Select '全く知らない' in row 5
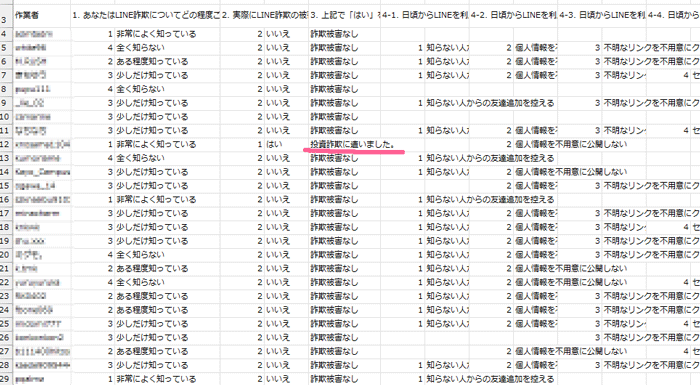 click(140, 48)
